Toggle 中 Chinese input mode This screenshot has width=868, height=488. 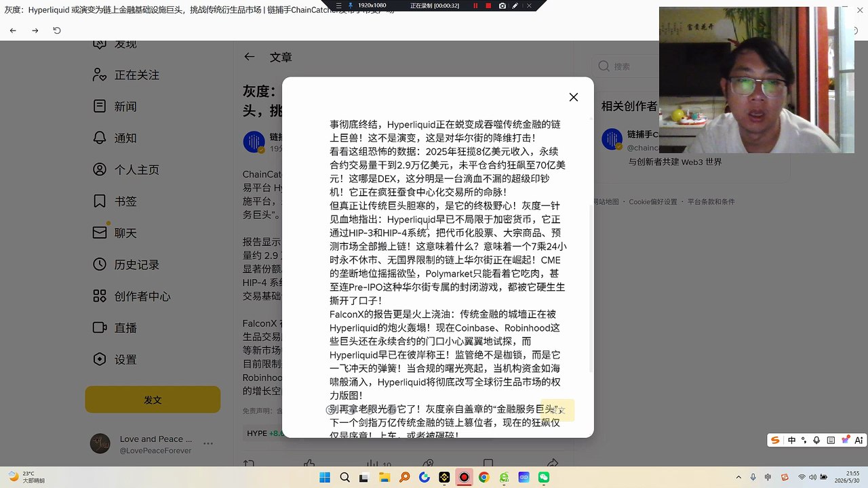pos(791,441)
